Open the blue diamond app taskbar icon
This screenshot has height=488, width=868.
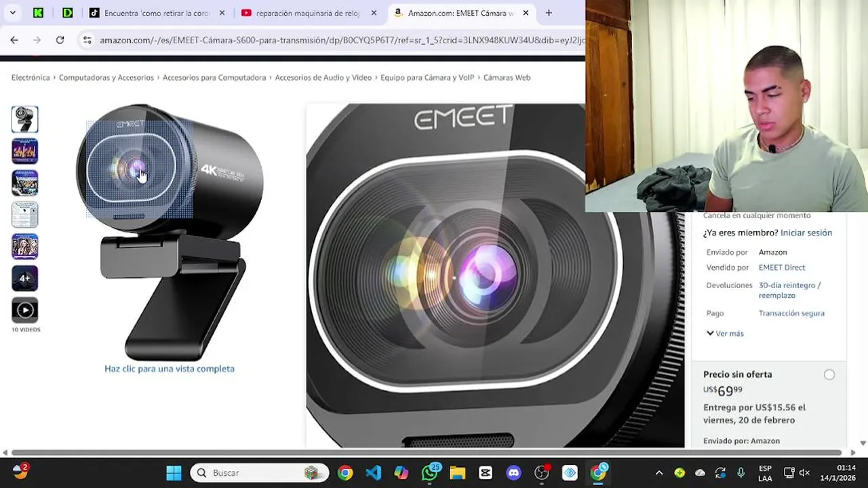(570, 472)
